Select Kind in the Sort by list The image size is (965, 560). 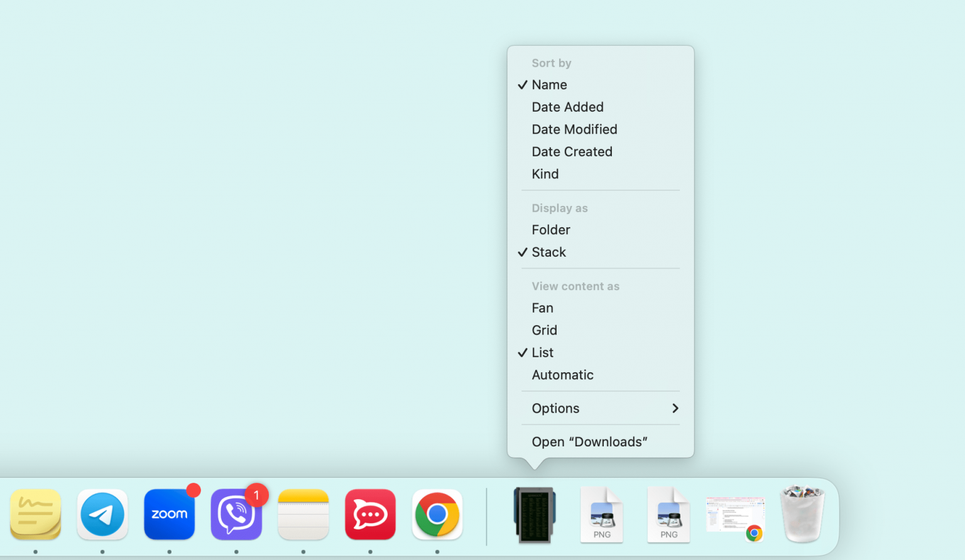point(545,174)
